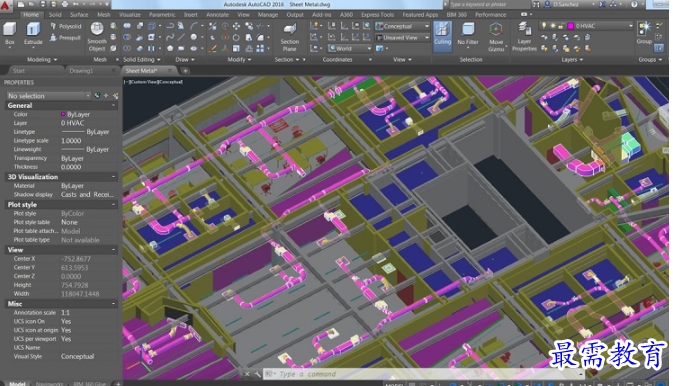Open the World UCS dropdown
The height and width of the screenshot is (386, 673).
pyautogui.click(x=349, y=49)
